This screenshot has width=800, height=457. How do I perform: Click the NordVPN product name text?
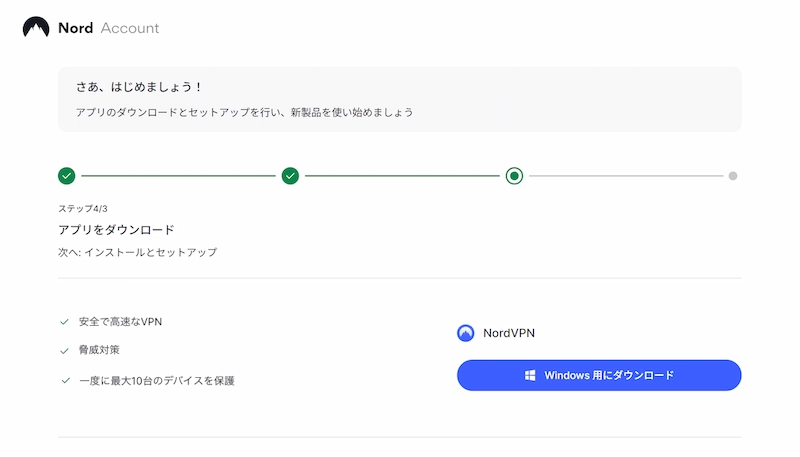coord(509,333)
